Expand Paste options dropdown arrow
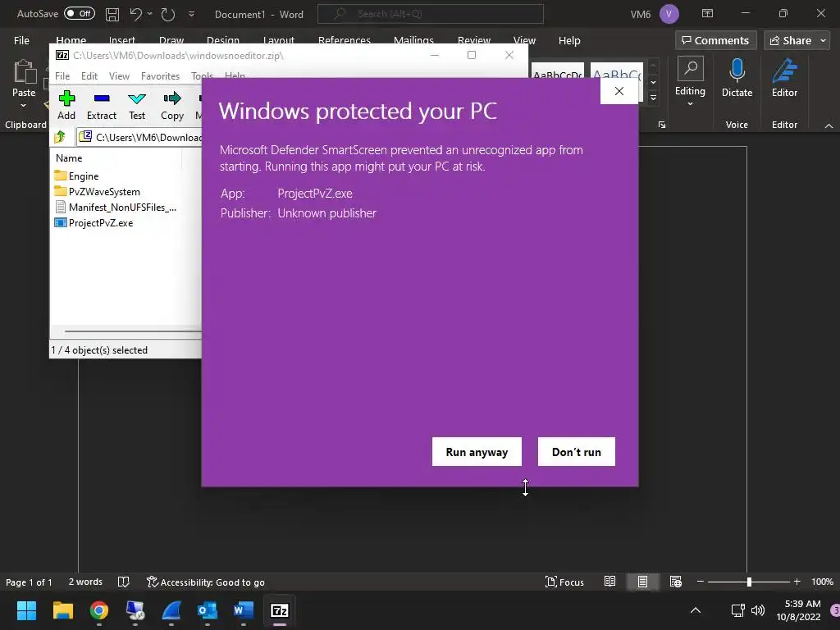The image size is (840, 630). tap(24, 106)
